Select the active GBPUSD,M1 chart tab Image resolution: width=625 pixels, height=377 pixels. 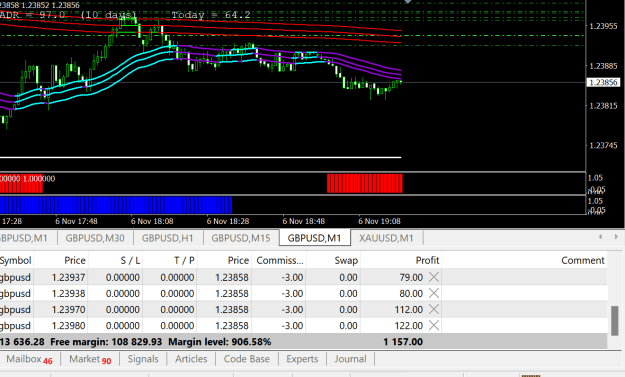tap(314, 238)
